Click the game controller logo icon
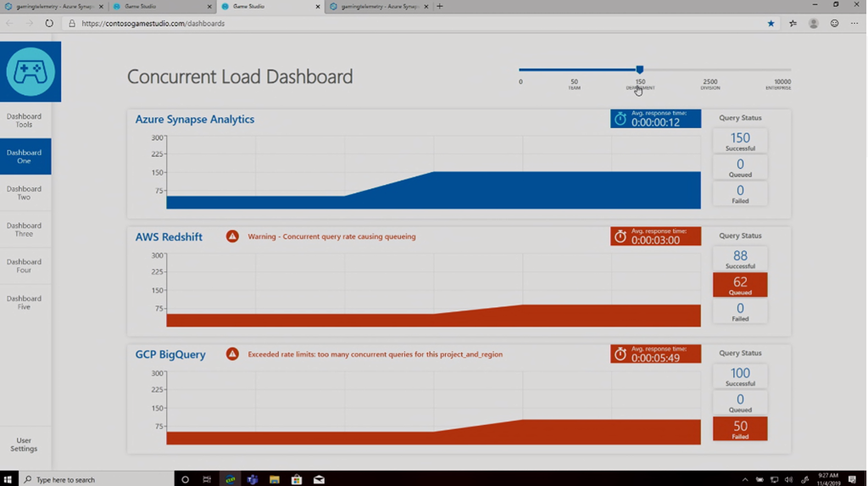 tap(31, 72)
